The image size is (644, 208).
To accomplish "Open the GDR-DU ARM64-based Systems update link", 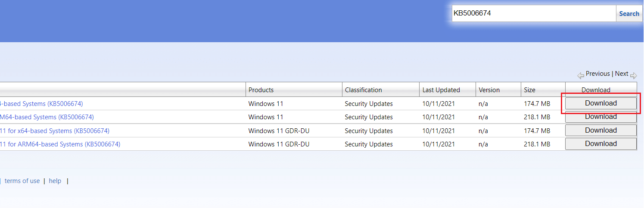I will point(60,144).
